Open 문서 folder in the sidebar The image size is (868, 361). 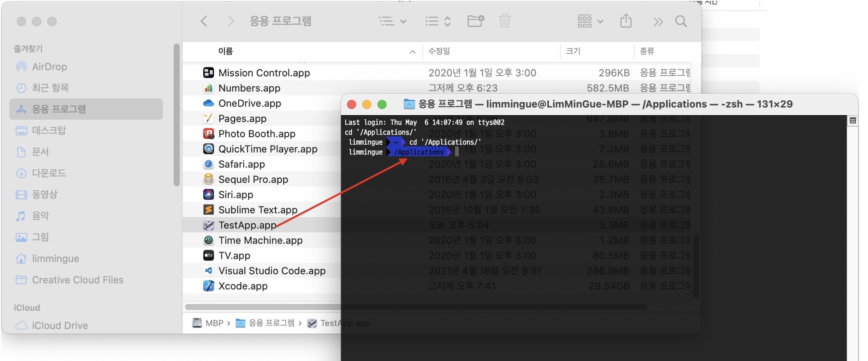click(40, 152)
